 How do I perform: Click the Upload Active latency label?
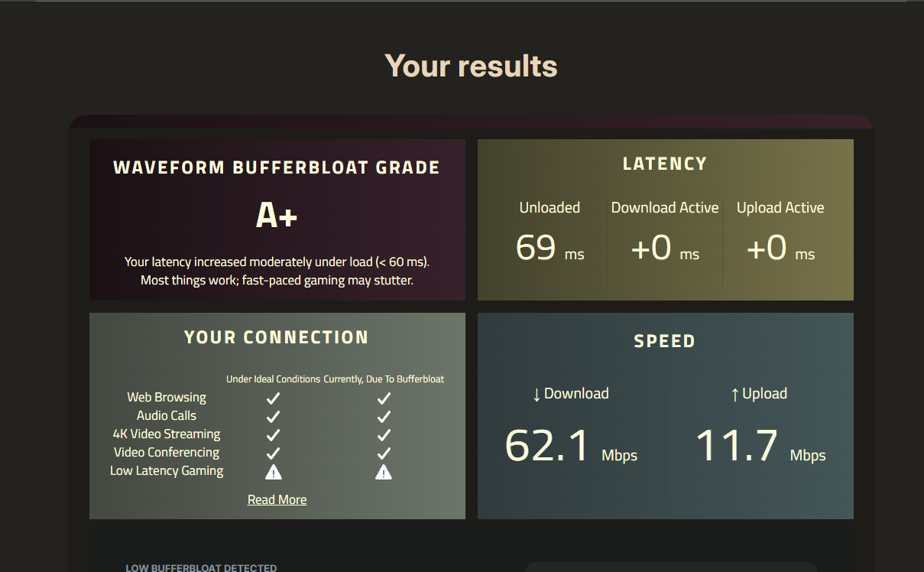(780, 207)
